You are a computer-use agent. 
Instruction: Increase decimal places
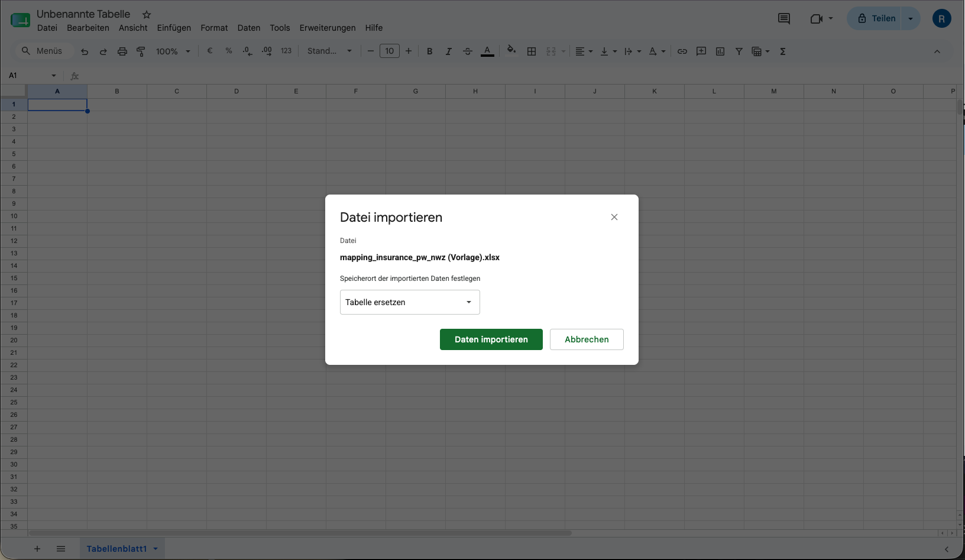click(x=267, y=51)
